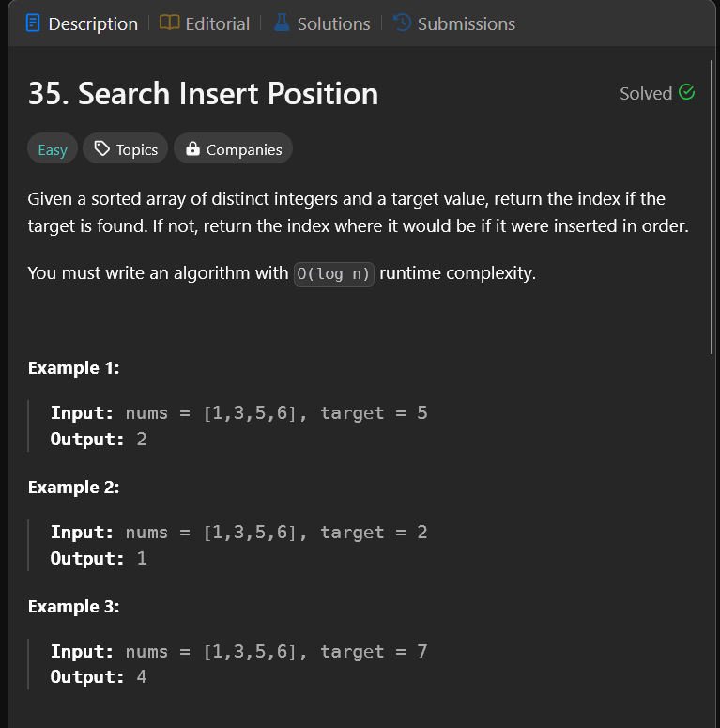Viewport: 720px width, 728px height.
Task: Click the Description tab's document icon
Action: point(33,23)
